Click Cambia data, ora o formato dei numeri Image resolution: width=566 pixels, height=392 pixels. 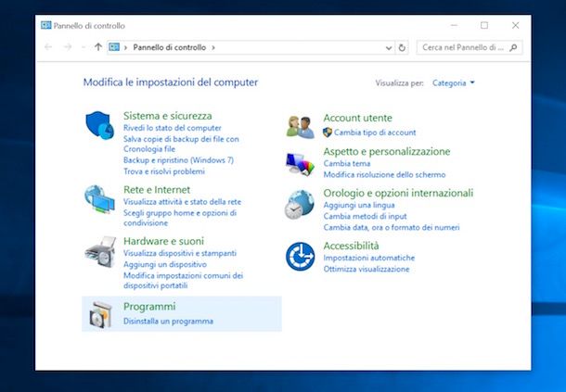392,227
